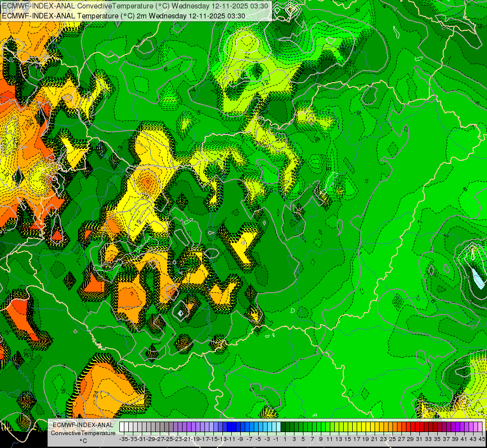Click the -25 value on the legend scale
This screenshot has height=448, width=487.
tap(169, 439)
